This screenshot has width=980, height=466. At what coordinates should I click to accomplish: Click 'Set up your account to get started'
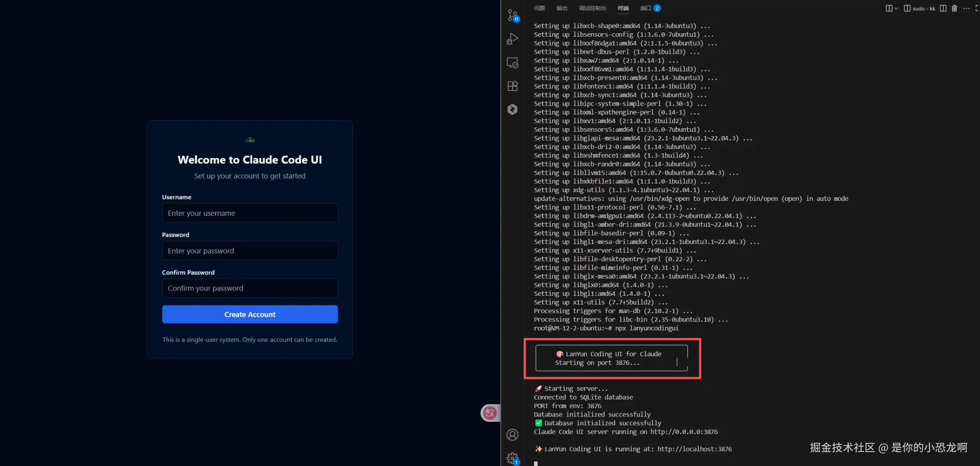point(250,176)
